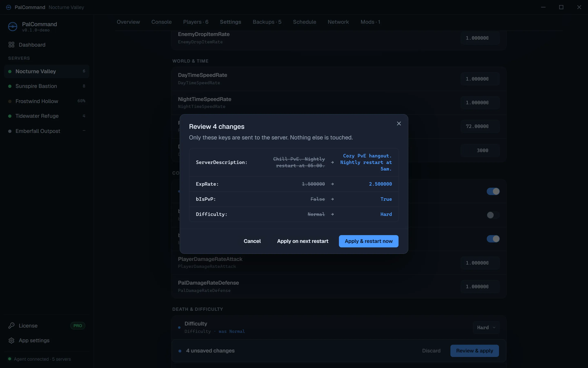The image size is (588, 368).
Task: Edit DayTimeSpeedRate value field
Action: (x=480, y=79)
